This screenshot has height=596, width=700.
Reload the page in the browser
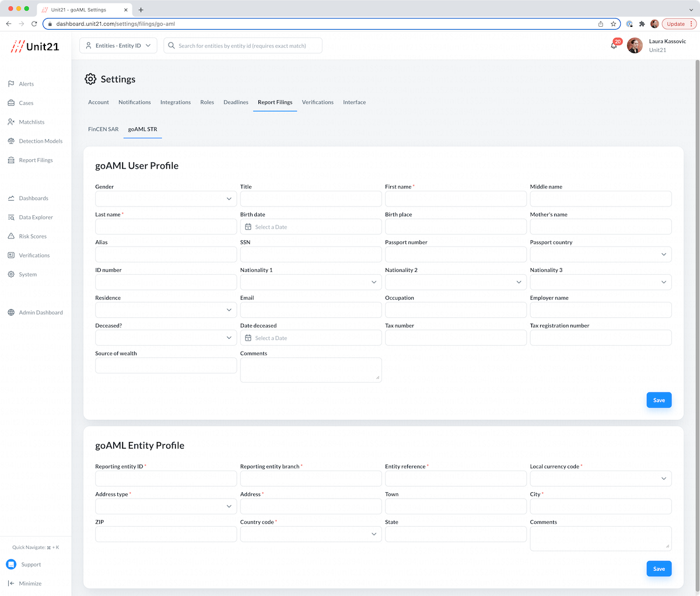34,24
